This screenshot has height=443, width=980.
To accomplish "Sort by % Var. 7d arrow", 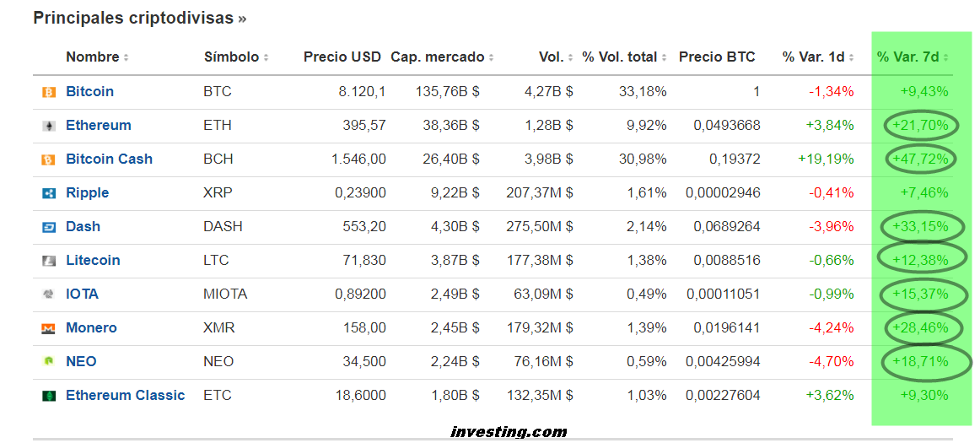I will point(946,58).
